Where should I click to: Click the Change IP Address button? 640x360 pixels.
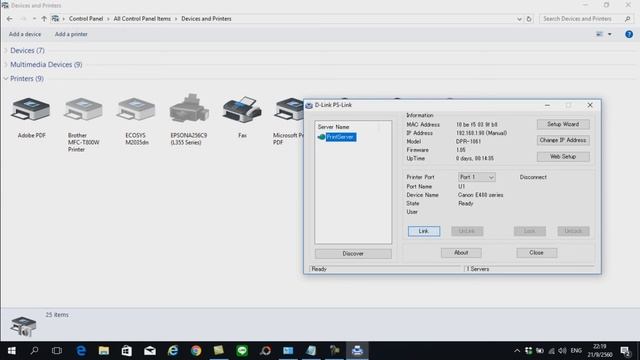coord(563,140)
